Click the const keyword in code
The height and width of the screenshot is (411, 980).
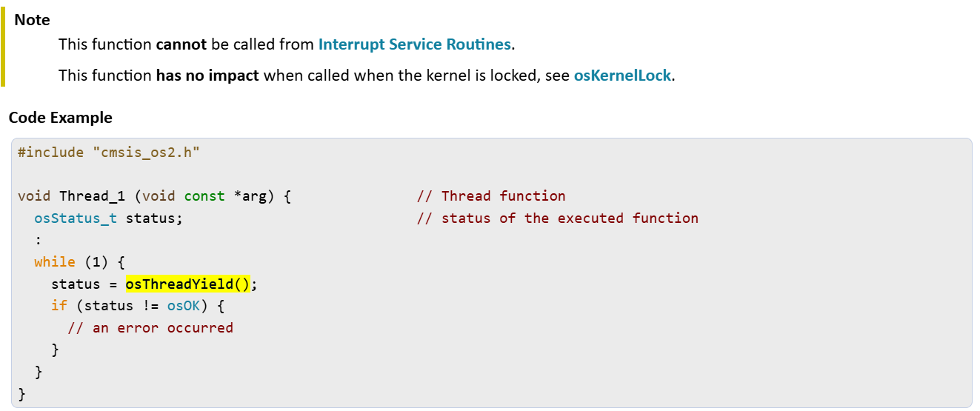click(x=204, y=196)
